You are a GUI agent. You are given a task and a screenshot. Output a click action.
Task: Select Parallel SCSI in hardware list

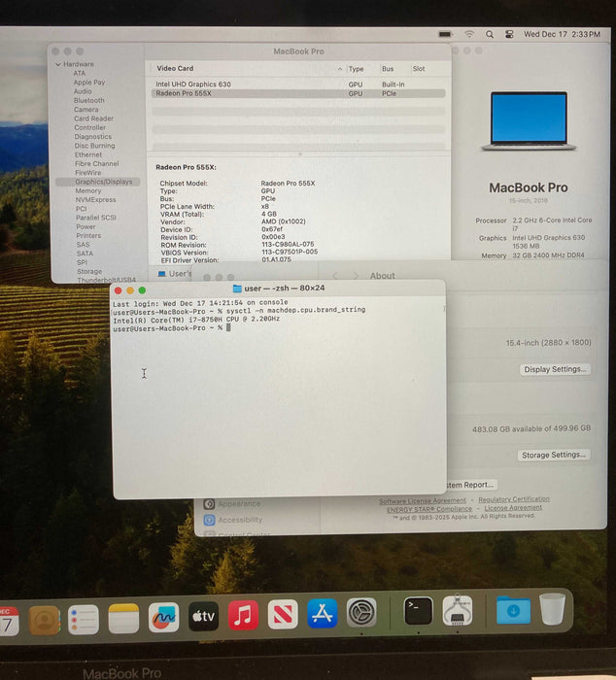(x=96, y=218)
